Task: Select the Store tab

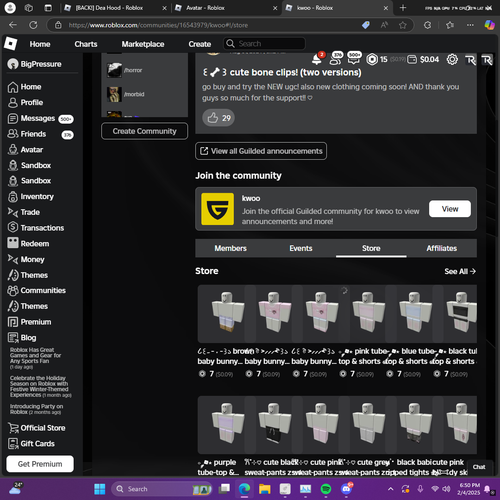Action: coord(371,248)
